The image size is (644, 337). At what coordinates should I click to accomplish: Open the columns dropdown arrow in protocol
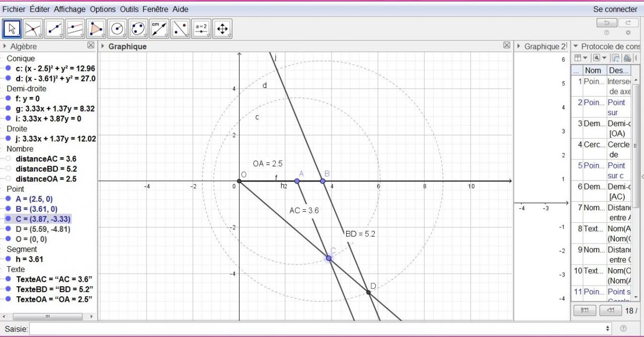pos(585,58)
